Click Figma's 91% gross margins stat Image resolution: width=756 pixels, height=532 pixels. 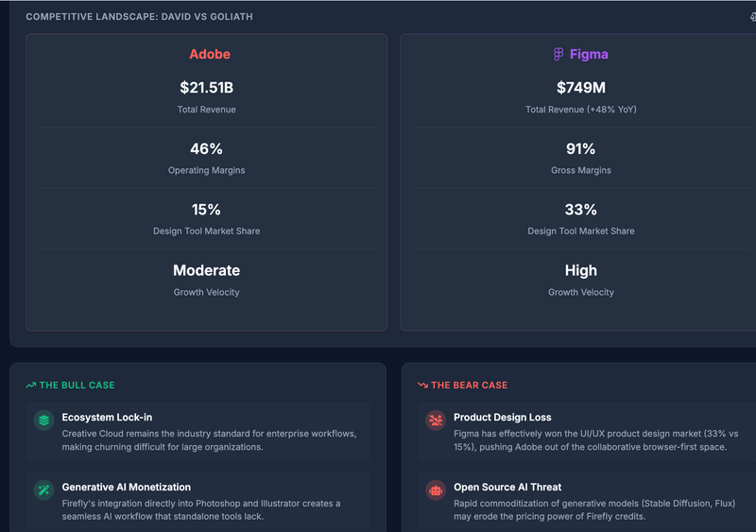pyautogui.click(x=580, y=148)
